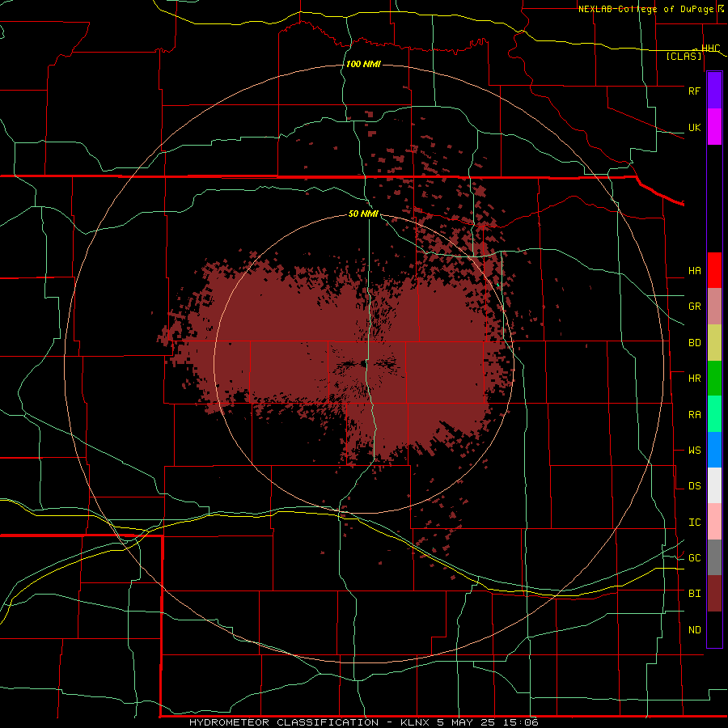The width and height of the screenshot is (728, 728).
Task: Click the RF legend label
Action: pos(694,91)
